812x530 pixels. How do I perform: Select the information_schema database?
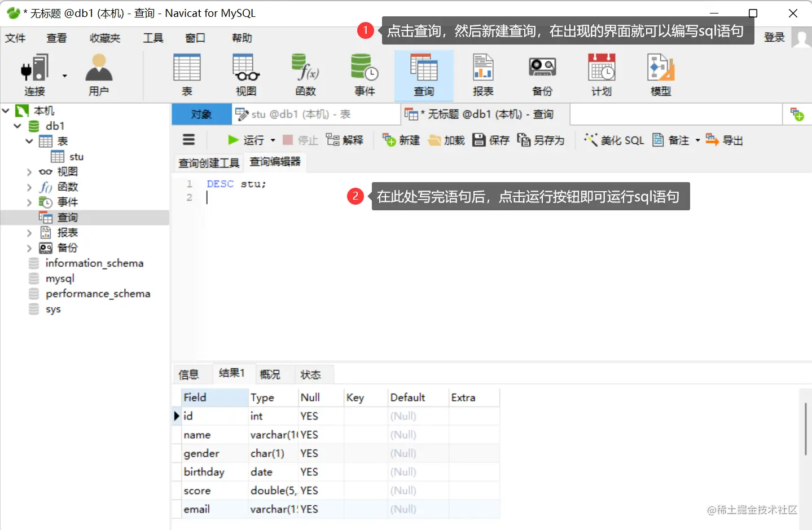94,263
